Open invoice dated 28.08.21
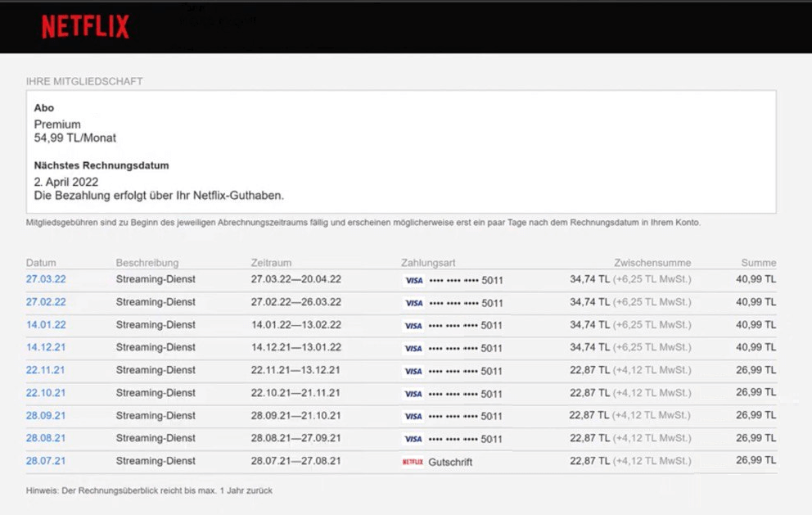 [46, 438]
